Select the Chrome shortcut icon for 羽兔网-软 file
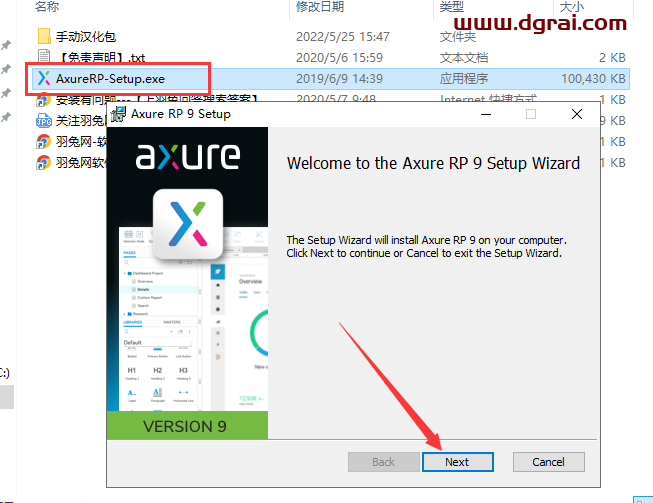This screenshot has width=653, height=503. [43, 142]
